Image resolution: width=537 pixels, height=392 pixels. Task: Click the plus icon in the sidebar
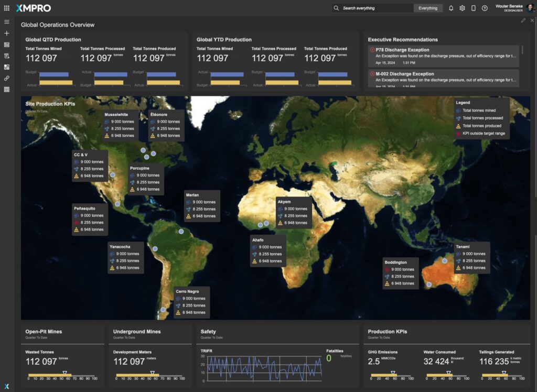(7, 33)
